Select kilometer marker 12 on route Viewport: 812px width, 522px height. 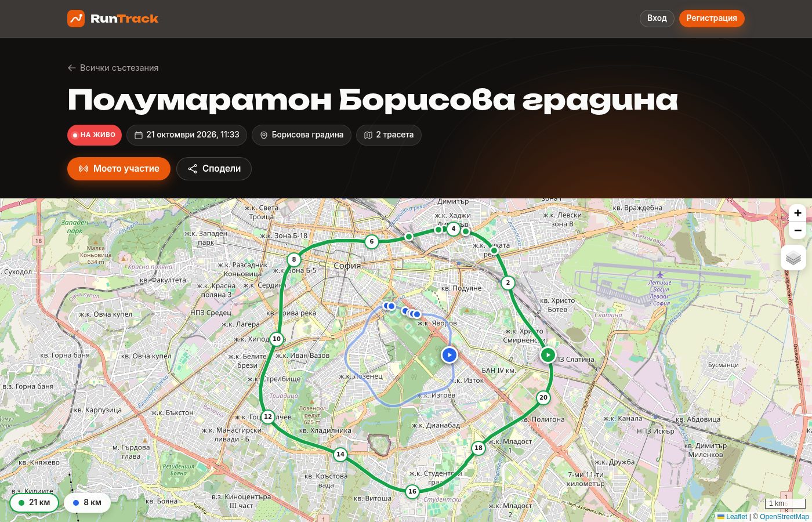point(267,416)
